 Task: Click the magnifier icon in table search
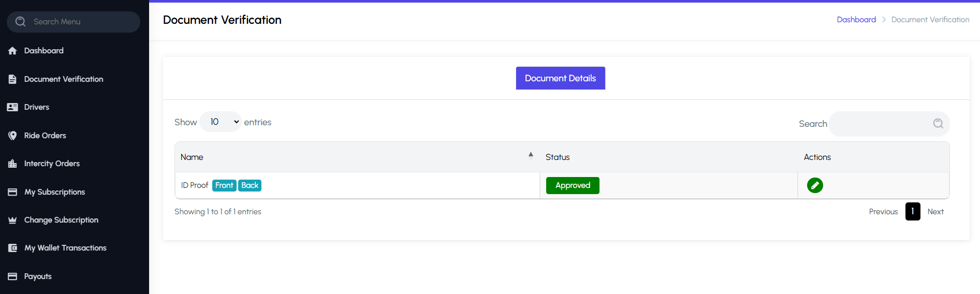click(x=938, y=124)
